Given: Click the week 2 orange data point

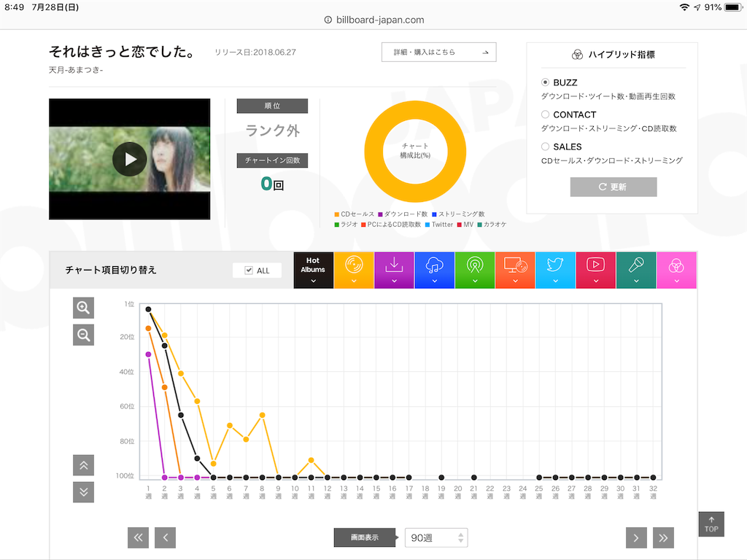Looking at the screenshot, I should 165,388.
